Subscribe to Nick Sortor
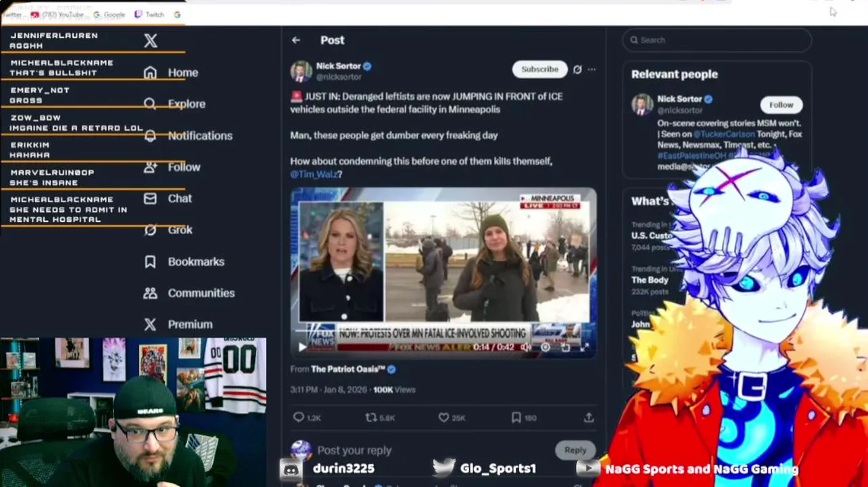Screen dimensions: 868x487 (539, 69)
